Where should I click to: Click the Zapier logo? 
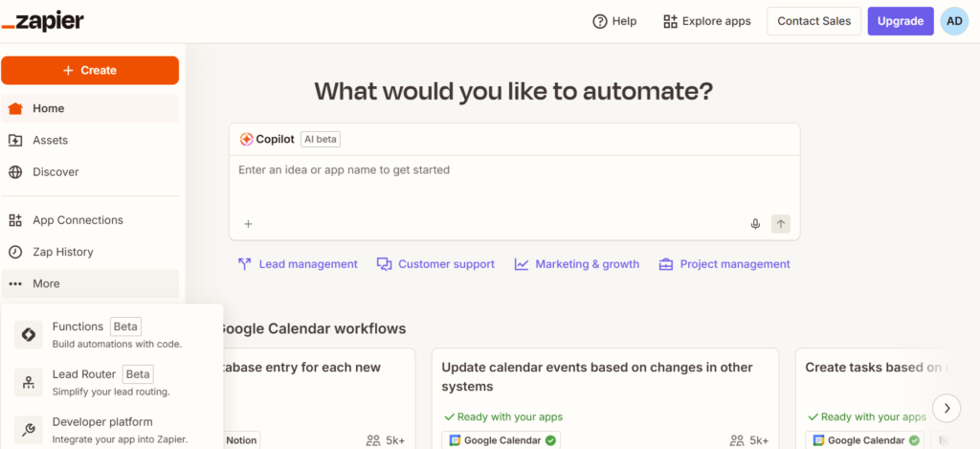click(x=43, y=21)
